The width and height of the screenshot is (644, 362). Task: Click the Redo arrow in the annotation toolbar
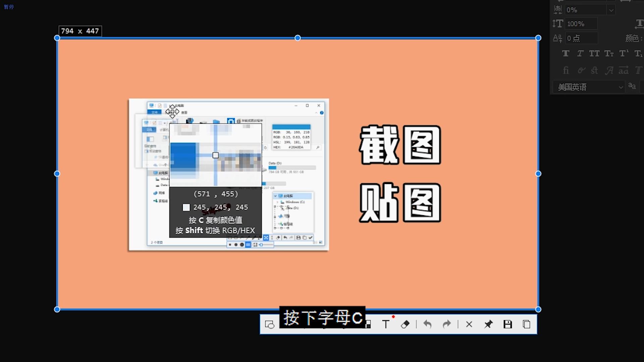[447, 324]
